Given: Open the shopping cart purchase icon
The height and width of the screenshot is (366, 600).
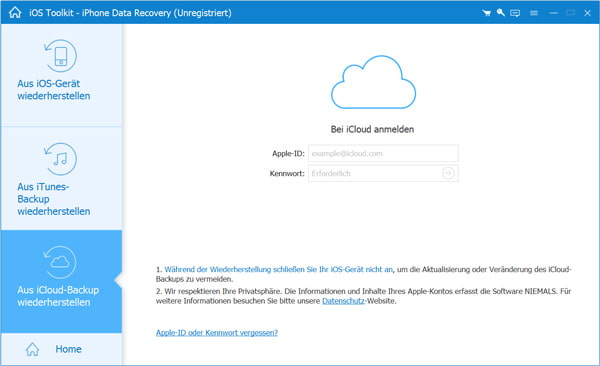Looking at the screenshot, I should pyautogui.click(x=486, y=13).
